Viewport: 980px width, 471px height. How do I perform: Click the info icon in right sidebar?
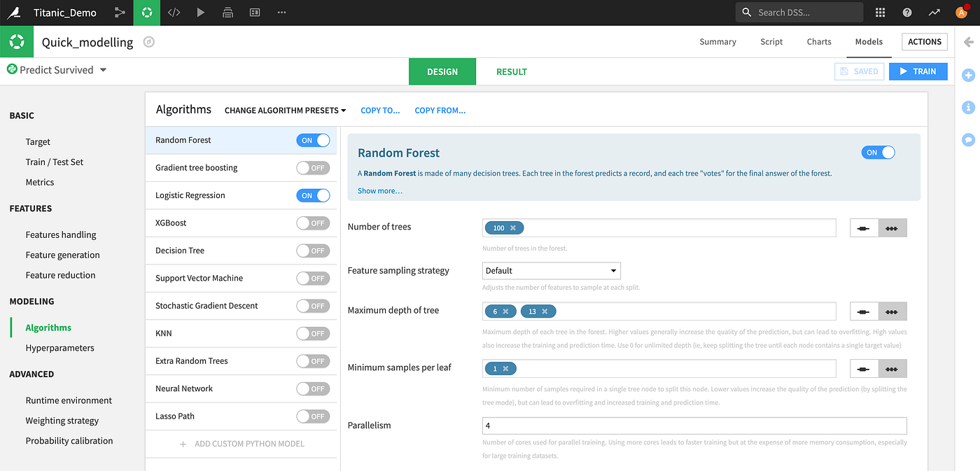pos(969,108)
